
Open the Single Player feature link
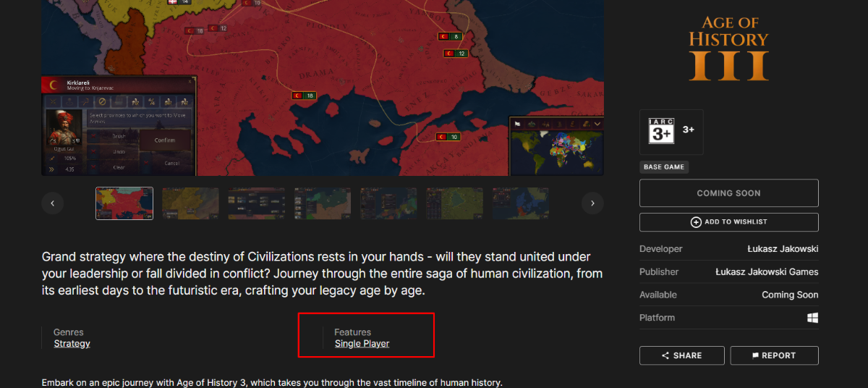pos(362,344)
